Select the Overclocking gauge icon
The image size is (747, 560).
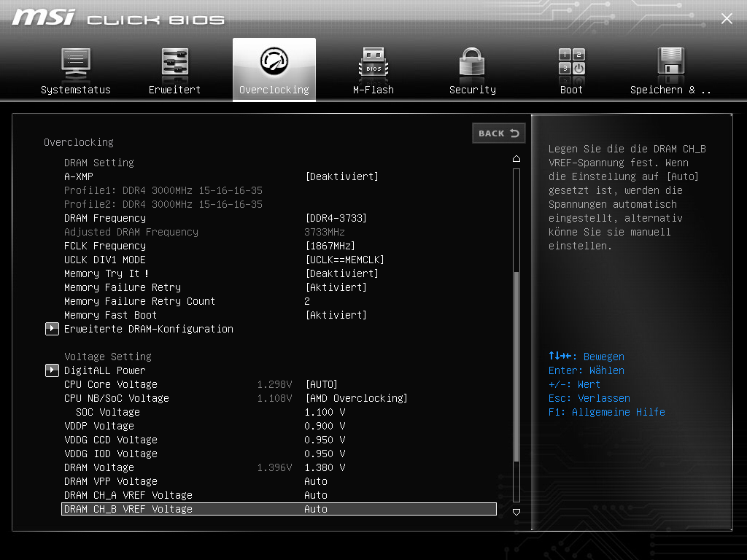point(274,61)
